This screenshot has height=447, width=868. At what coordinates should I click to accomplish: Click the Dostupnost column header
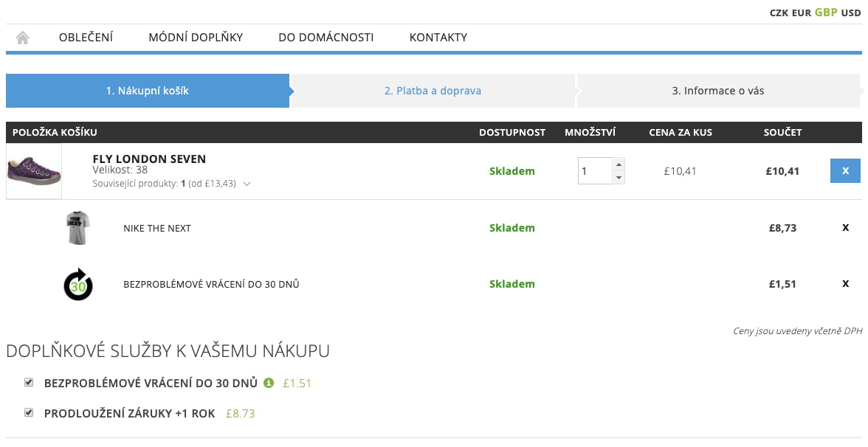click(512, 132)
